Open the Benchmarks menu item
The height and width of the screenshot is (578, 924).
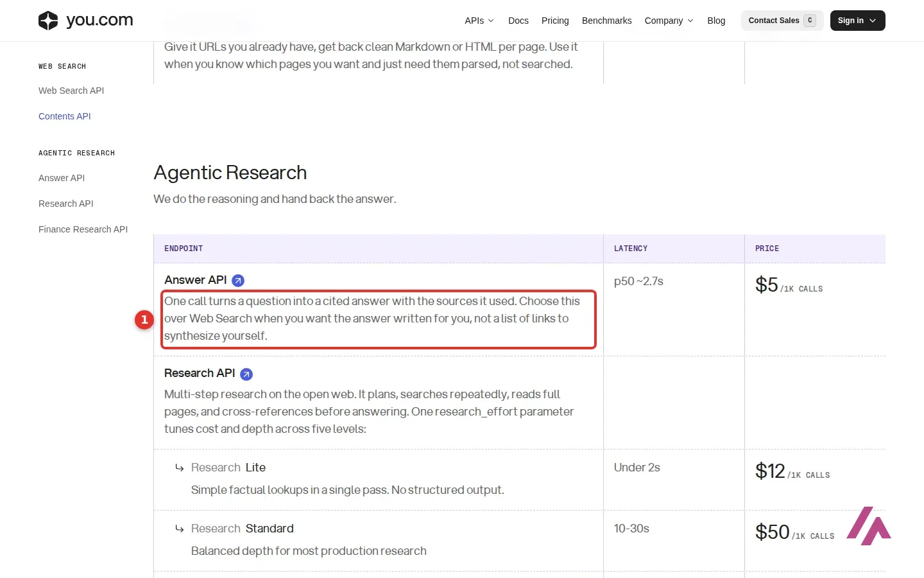pos(606,21)
